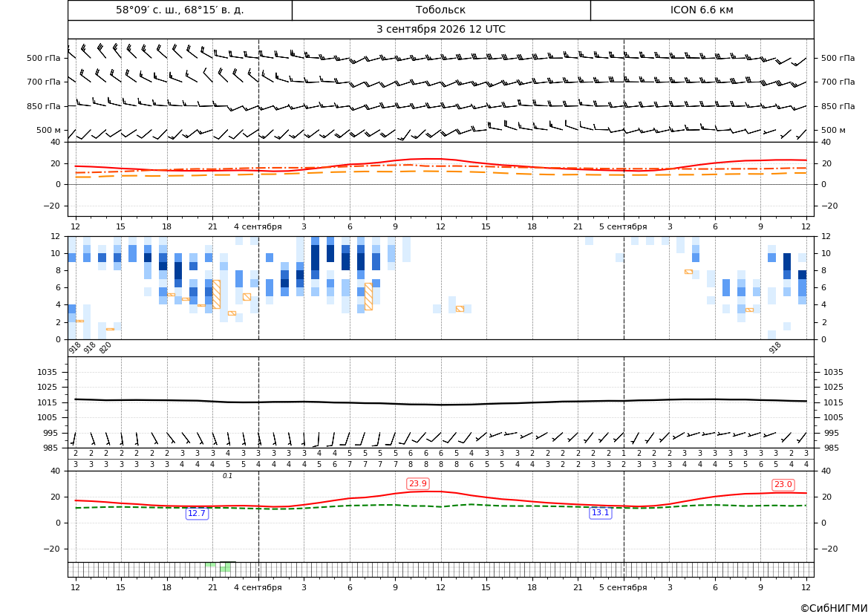Click the tall hatched orange box near 4 сентября
This screenshot has width=868, height=614.
(217, 295)
